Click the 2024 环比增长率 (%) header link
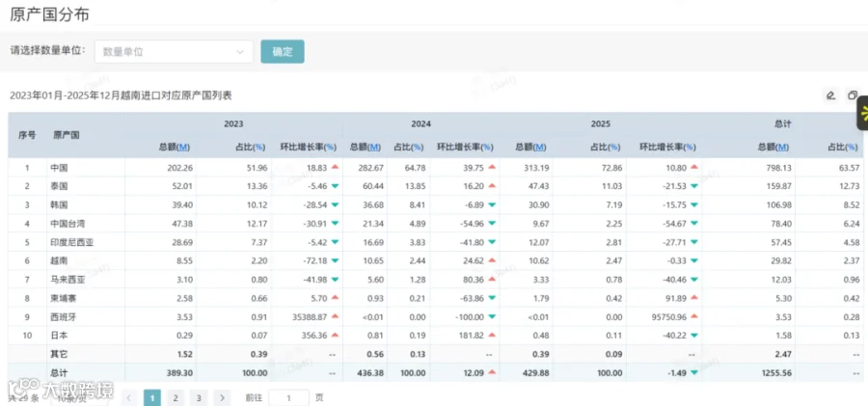Image resolution: width=868 pixels, height=406 pixels. point(488,148)
